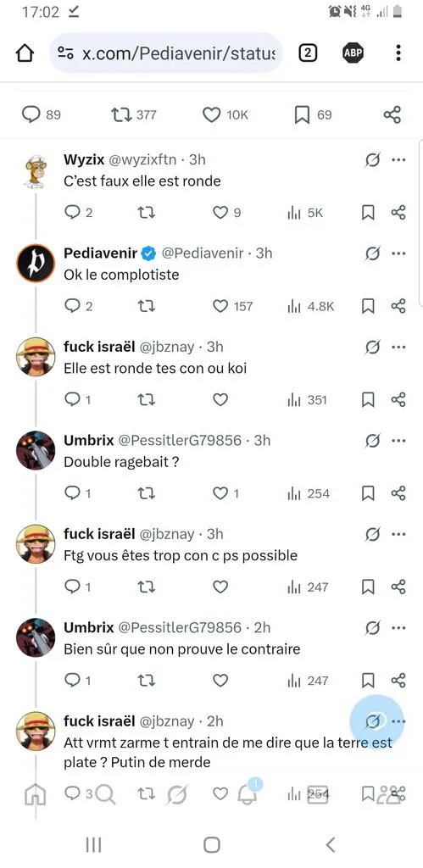423x868 pixels.
Task: Open the ABP adblock extension icon
Action: [x=353, y=53]
